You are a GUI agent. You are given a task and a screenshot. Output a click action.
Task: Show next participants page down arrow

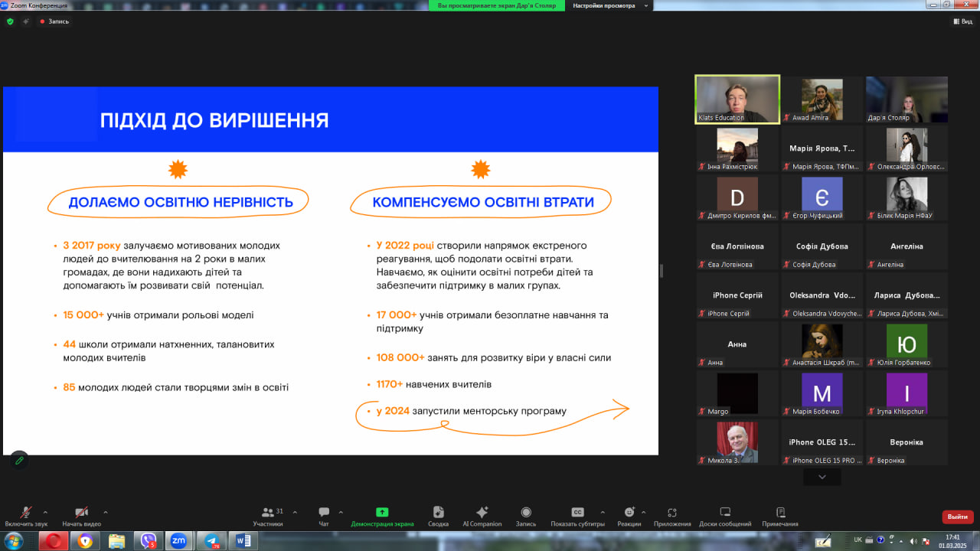(x=822, y=477)
